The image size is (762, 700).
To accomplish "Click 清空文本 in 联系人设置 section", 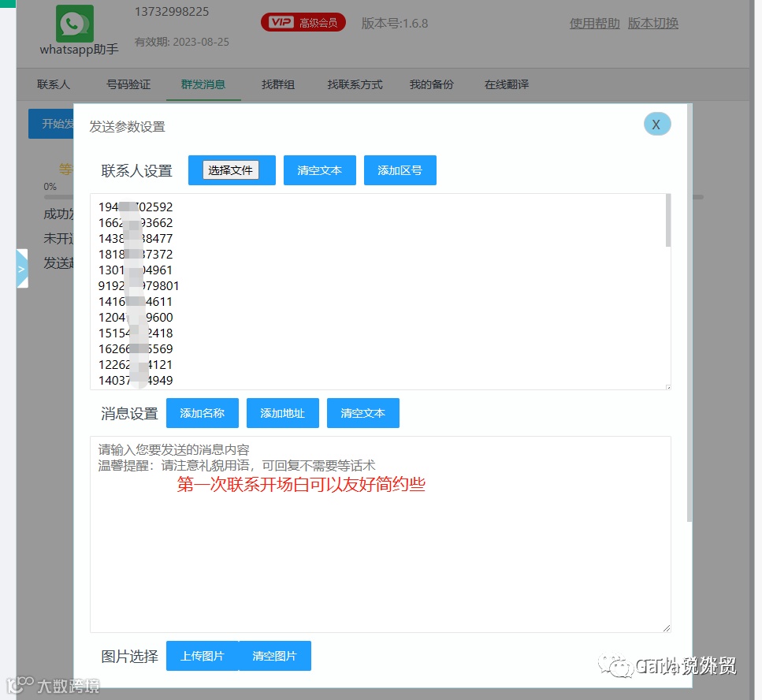I will click(319, 170).
